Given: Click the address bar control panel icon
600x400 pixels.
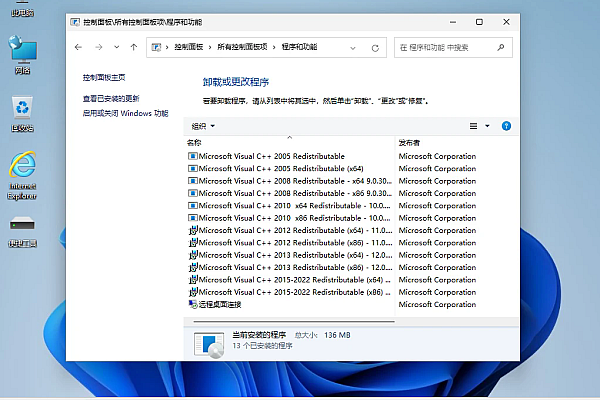Looking at the screenshot, I should click(x=156, y=47).
